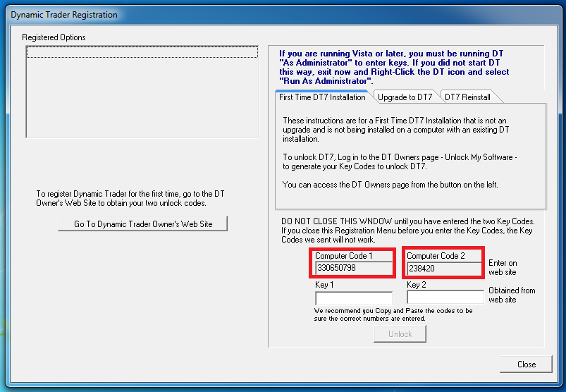Click Go To Dynamic Trader Owner's Web Site
The height and width of the screenshot is (392, 566).
click(x=143, y=223)
